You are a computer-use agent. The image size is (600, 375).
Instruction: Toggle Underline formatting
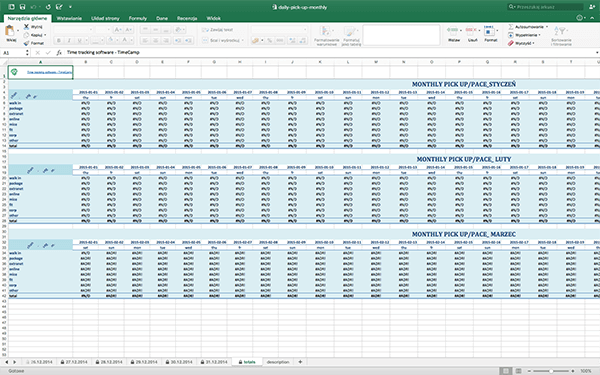pos(79,40)
